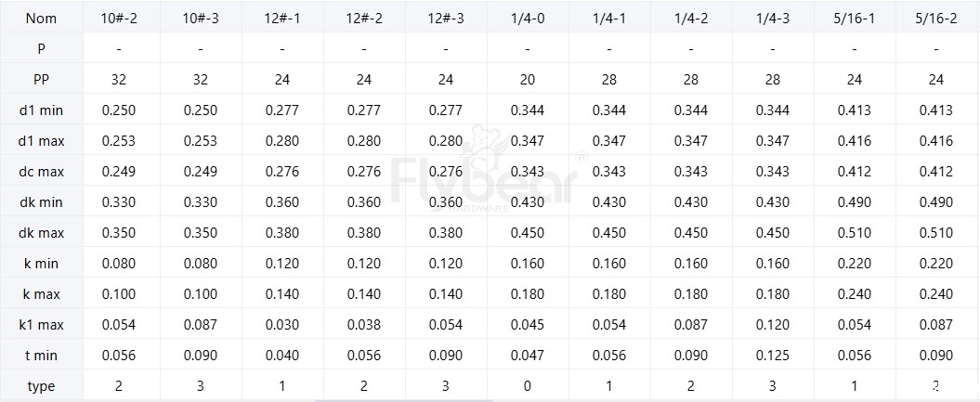980x402 pixels.
Task: Click t min value 0.047 under 1/4-0
Action: pos(528,356)
